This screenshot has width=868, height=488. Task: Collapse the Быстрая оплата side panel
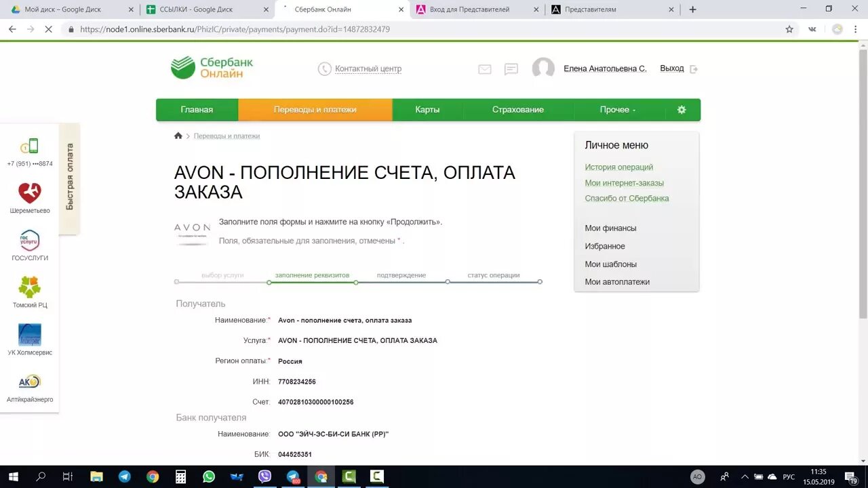(x=69, y=178)
